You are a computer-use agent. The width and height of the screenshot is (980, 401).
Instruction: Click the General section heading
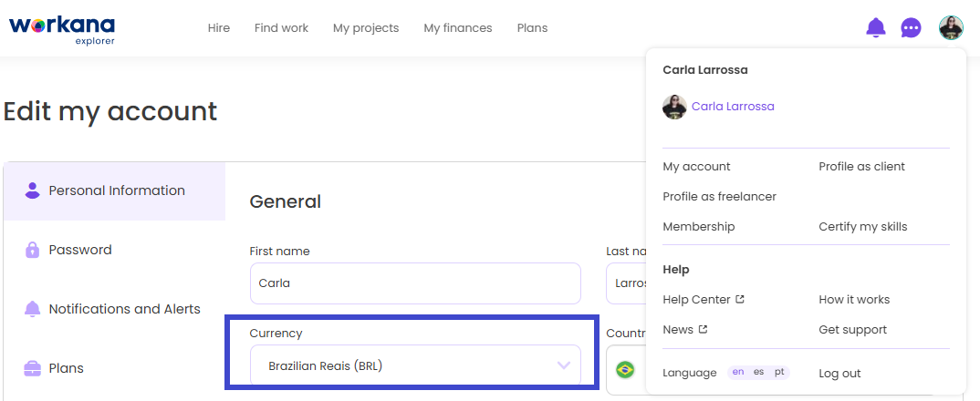pyautogui.click(x=285, y=201)
